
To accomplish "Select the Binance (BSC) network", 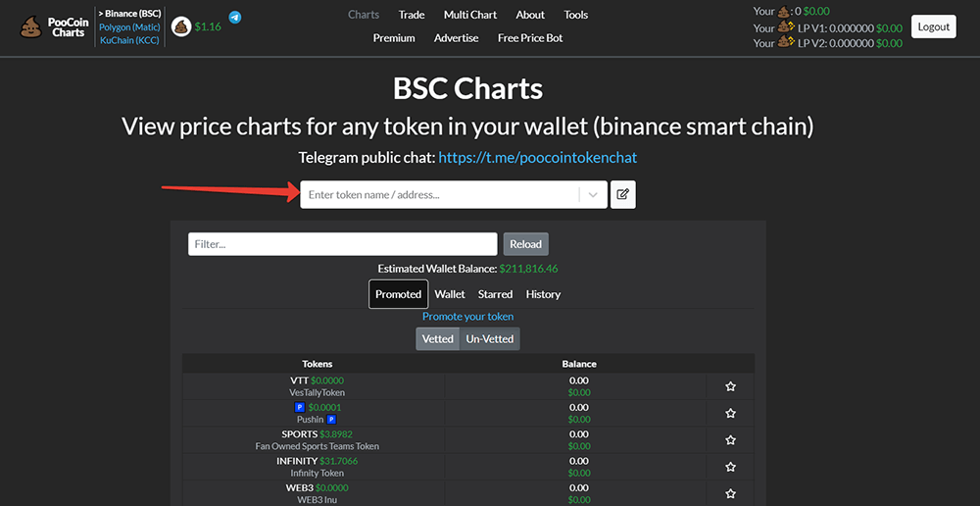I will pyautogui.click(x=129, y=13).
